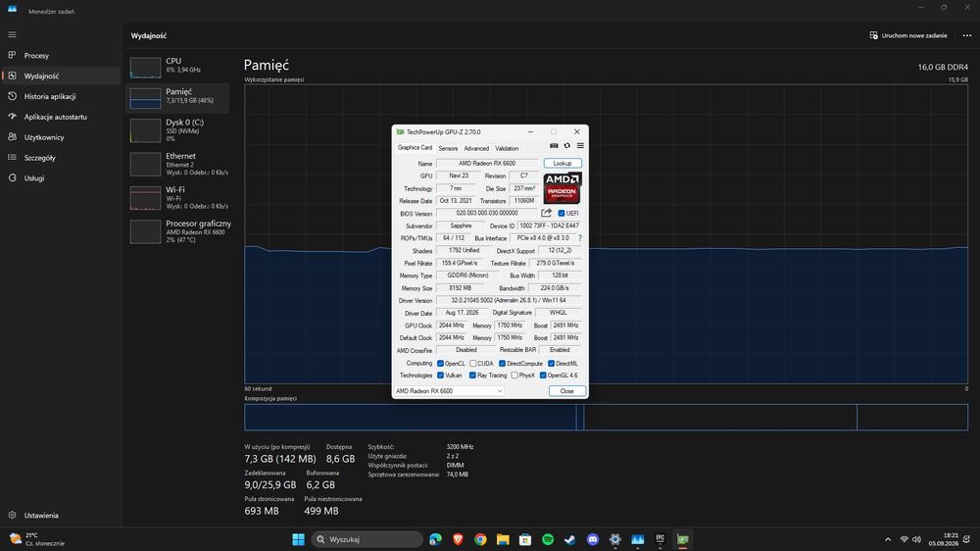Click the taskbar volume speaker icon
The image size is (980, 551).
[x=916, y=539]
